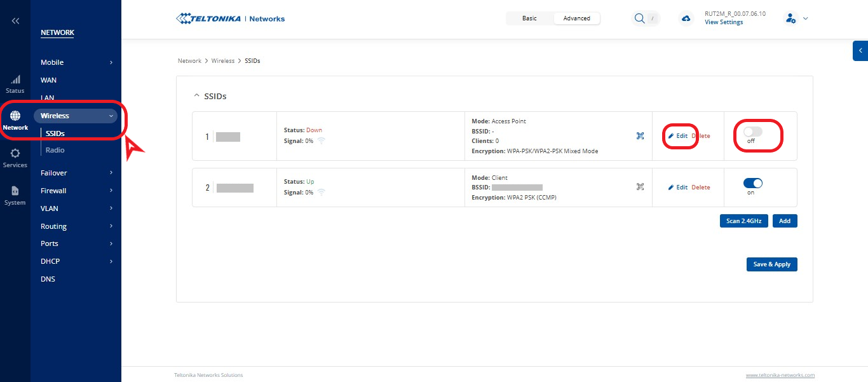Expand the right side panel arrow
This screenshot has width=868, height=382.
point(860,51)
